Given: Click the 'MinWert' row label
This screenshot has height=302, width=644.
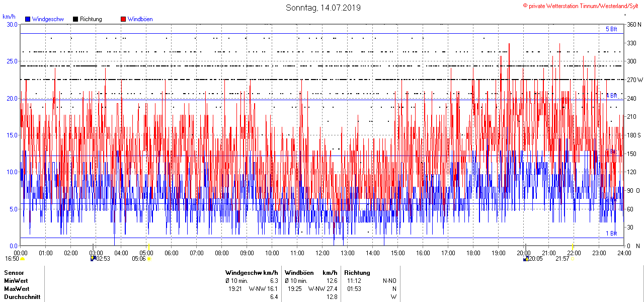Looking at the screenshot, I should (x=16, y=281).
